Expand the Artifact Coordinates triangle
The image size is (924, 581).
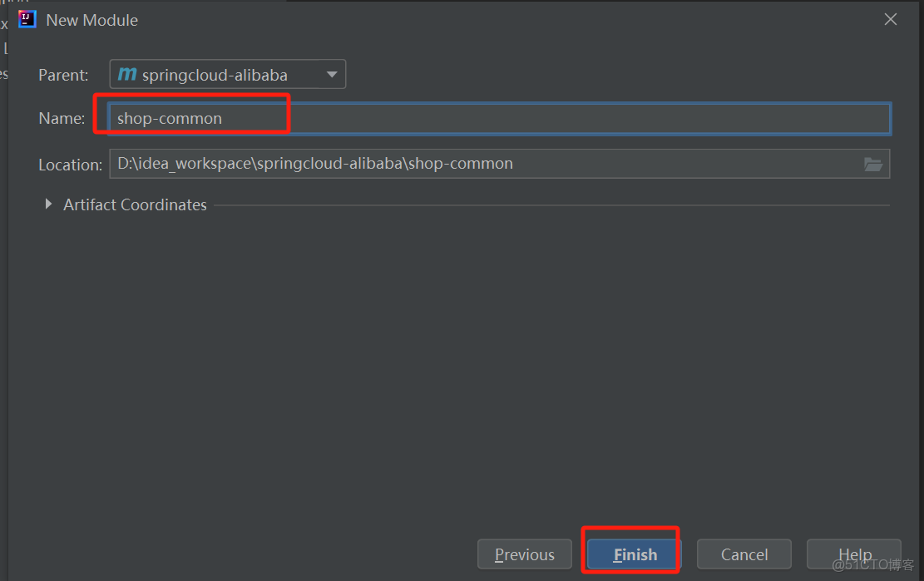coord(48,204)
